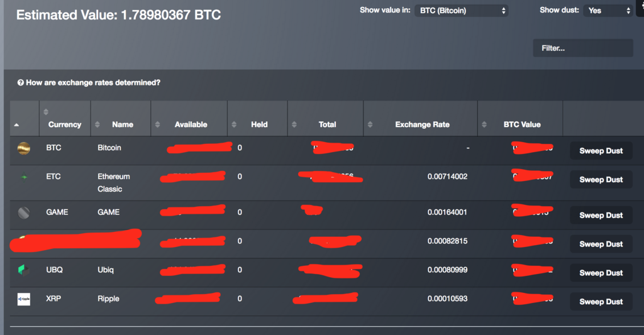Screen dimensions: 644x335
Task: Select the UBQ currency cell
Action: [54, 269]
